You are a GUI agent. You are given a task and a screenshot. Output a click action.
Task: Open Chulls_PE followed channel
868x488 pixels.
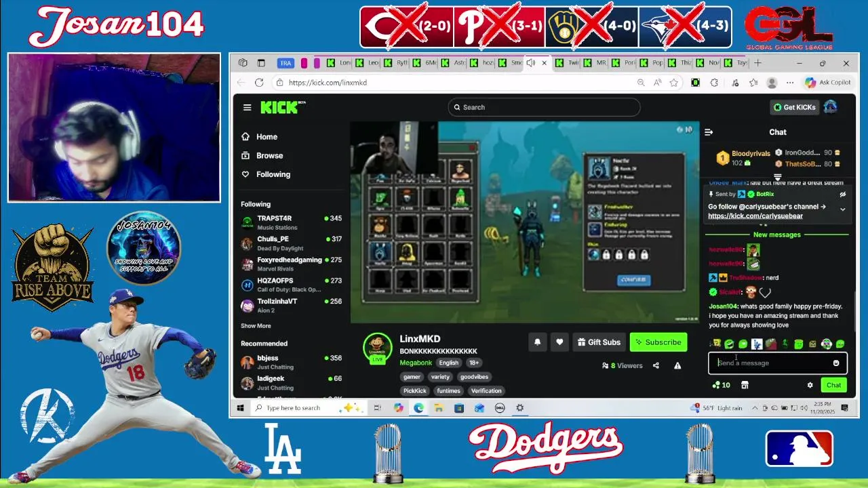(291, 243)
